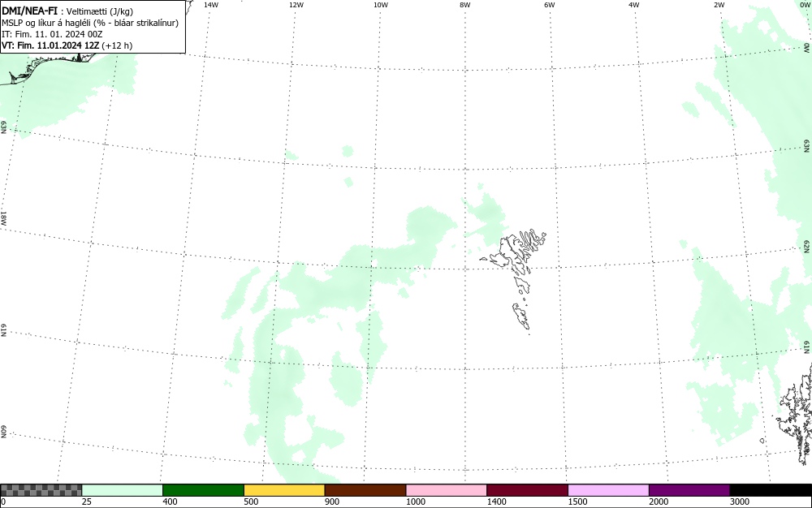Click the 12W longitude label

point(296,5)
